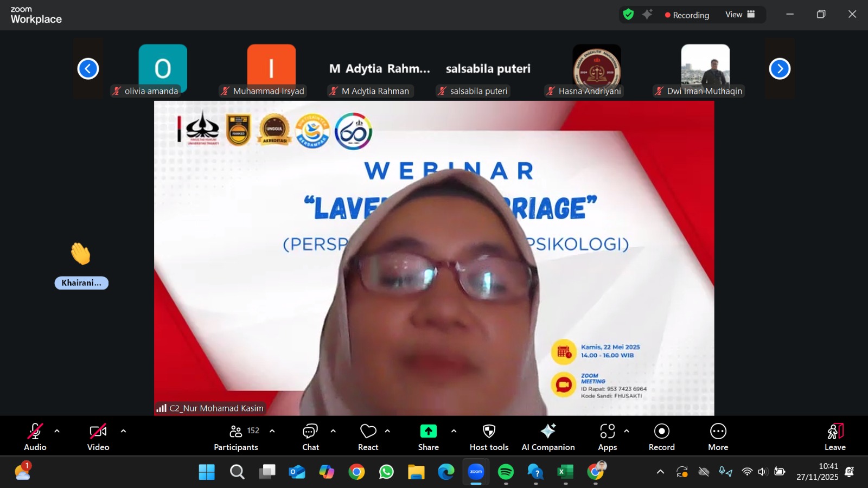
Task: Leave the meeting
Action: (835, 436)
